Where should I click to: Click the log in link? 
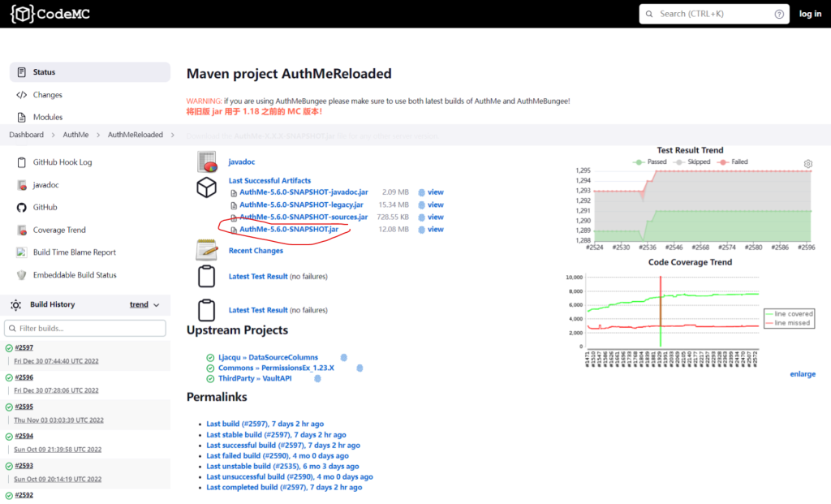click(809, 14)
